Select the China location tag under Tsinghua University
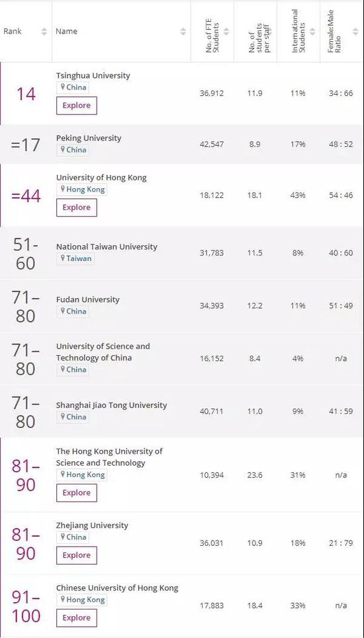Image resolution: width=364 pixels, height=638 pixels. point(73,87)
